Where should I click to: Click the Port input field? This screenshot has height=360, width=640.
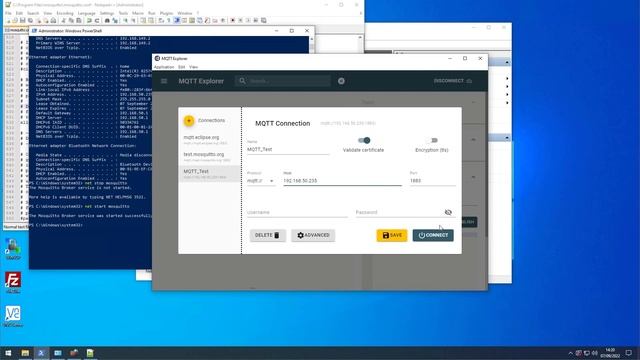[x=433, y=180]
